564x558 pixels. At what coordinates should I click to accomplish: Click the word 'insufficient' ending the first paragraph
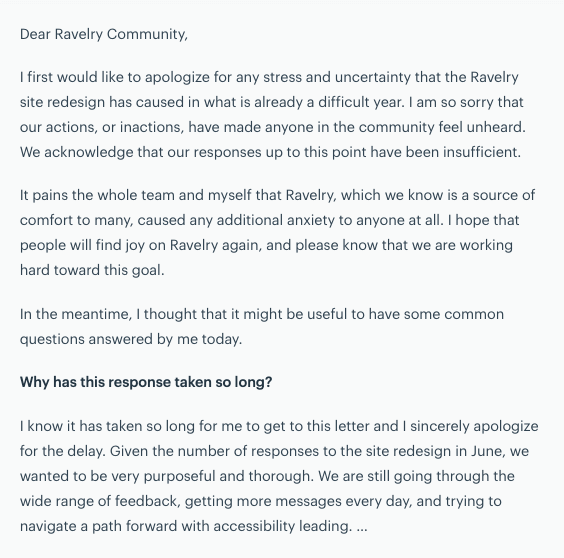coord(480,152)
